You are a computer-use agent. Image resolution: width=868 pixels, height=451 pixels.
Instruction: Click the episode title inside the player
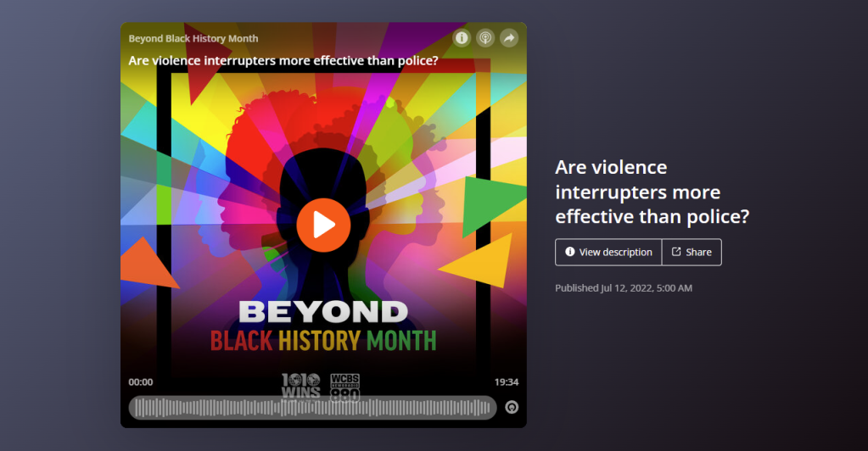(283, 60)
